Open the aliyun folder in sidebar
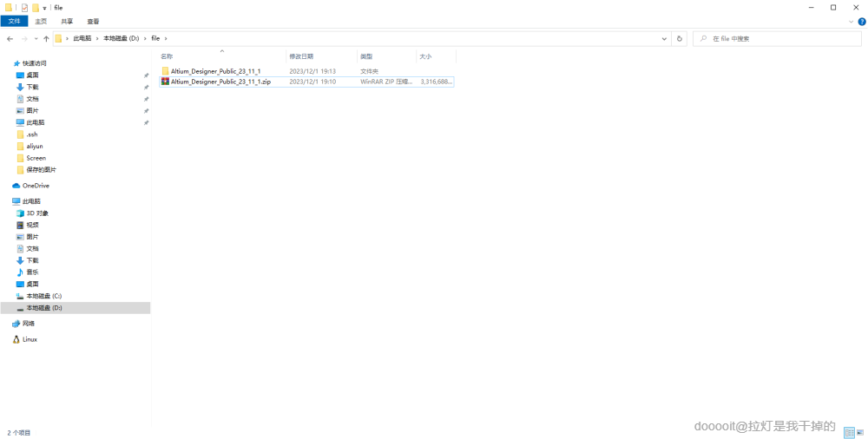Screen dimensions: 868x439 click(35, 146)
